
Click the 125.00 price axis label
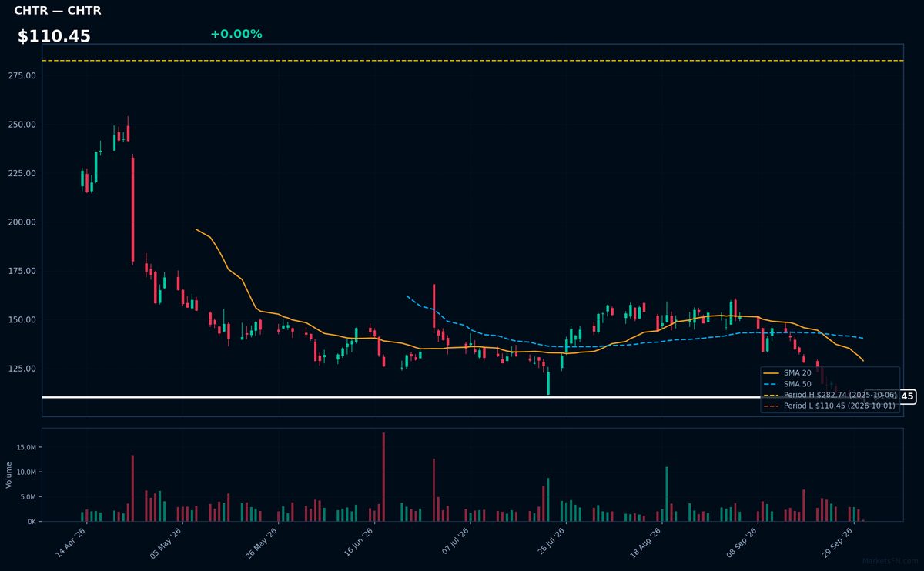(23, 369)
